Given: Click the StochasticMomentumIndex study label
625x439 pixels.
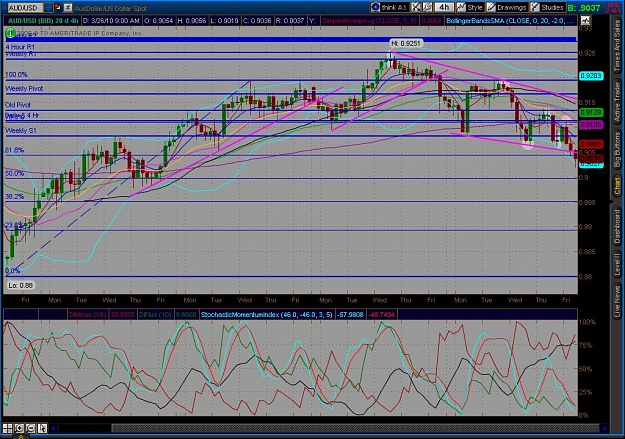Looking at the screenshot, I should 266,315.
